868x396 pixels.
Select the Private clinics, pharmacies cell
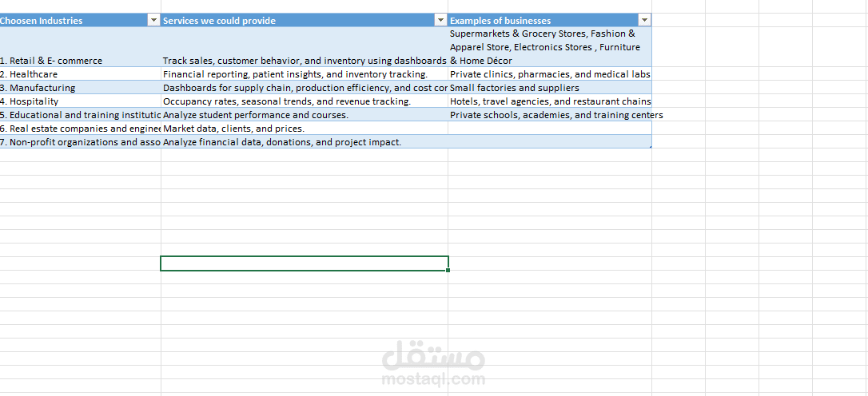pyautogui.click(x=550, y=74)
